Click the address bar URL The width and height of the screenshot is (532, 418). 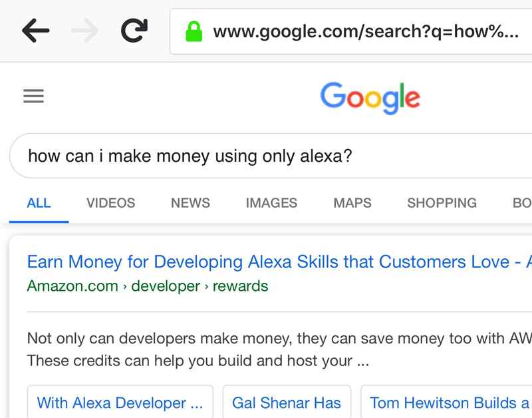click(x=366, y=31)
